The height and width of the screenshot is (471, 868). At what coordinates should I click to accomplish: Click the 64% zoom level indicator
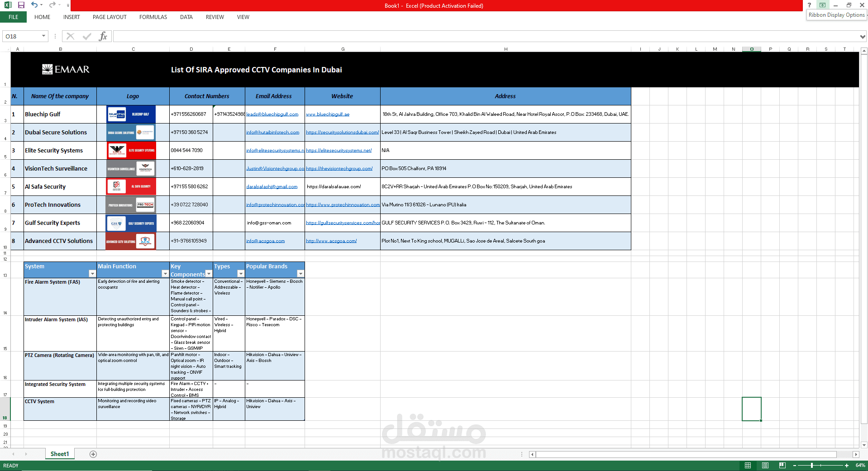click(x=860, y=465)
